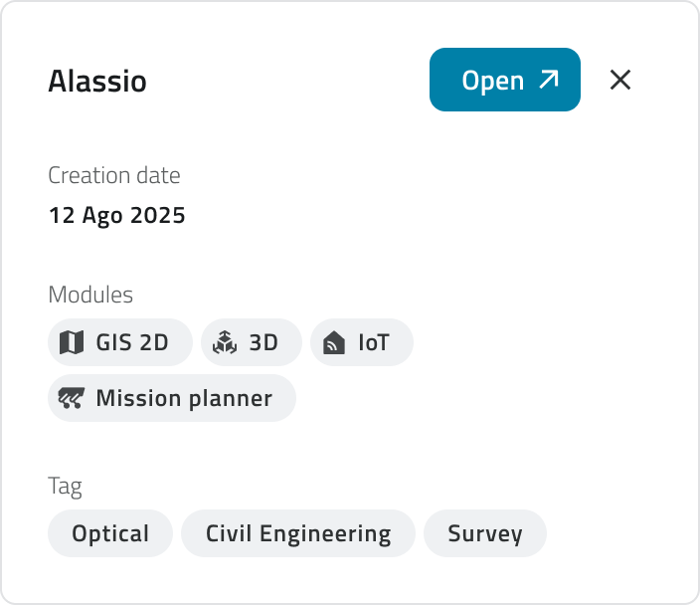Select the GIS 2D module label
The width and height of the screenshot is (700, 605).
131,343
